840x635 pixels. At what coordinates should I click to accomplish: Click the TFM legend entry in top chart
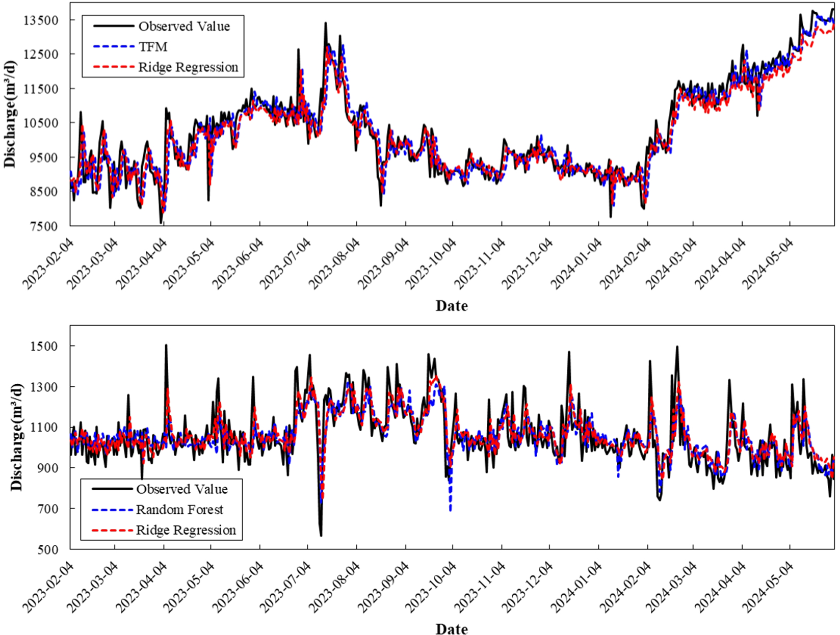click(153, 47)
